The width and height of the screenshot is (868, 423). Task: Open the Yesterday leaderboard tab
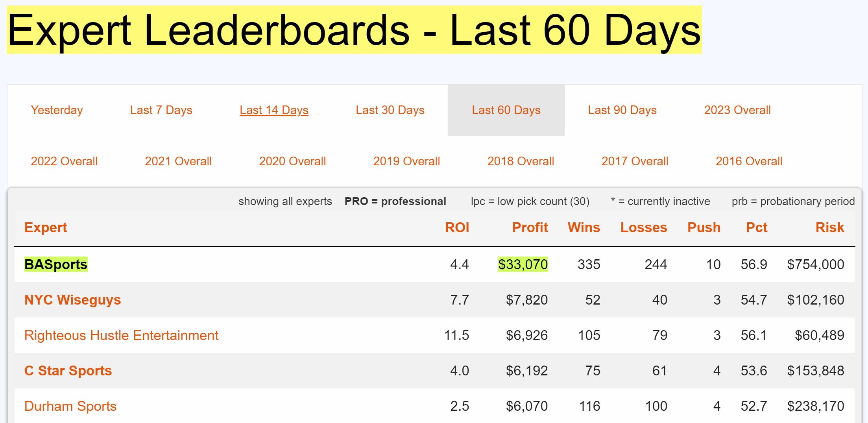[x=57, y=110]
